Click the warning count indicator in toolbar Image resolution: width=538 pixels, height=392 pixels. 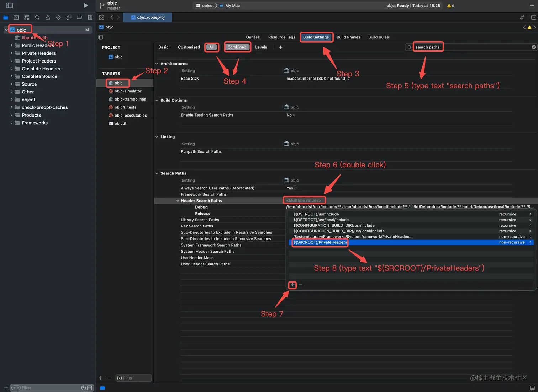(x=450, y=6)
